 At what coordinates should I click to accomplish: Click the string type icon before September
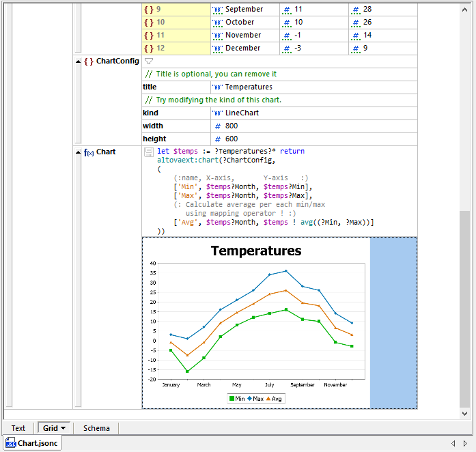coord(218,10)
